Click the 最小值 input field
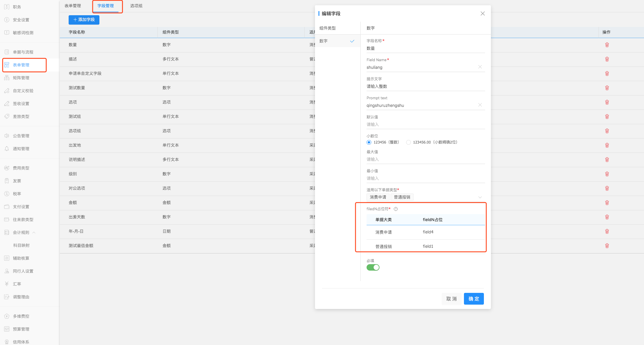Image resolution: width=644 pixels, height=345 pixels. pyautogui.click(x=426, y=178)
